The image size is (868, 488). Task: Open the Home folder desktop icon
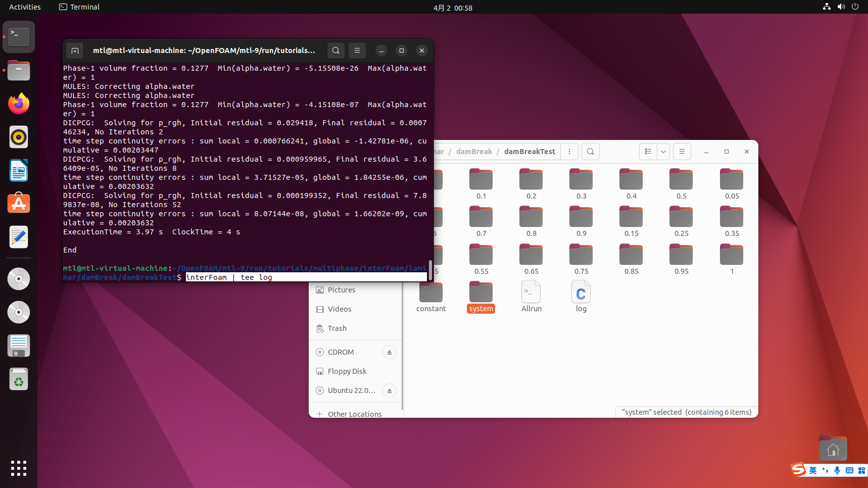click(x=833, y=448)
